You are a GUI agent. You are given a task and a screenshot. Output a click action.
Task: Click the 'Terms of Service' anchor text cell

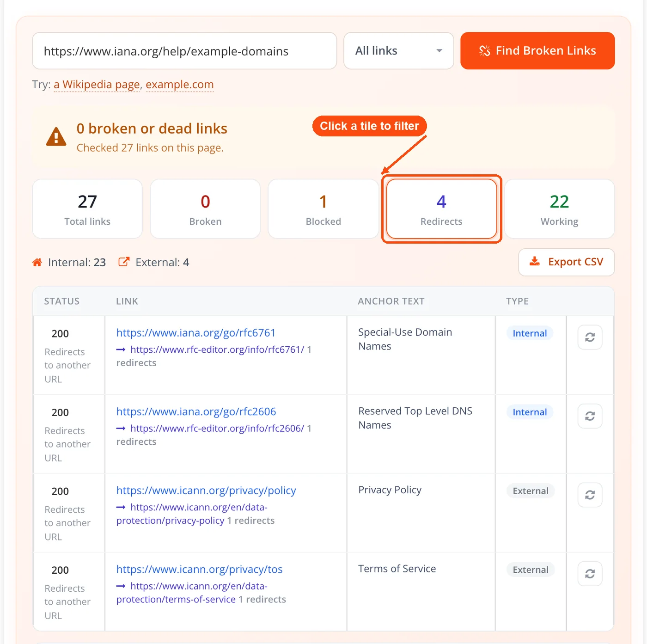[397, 569]
